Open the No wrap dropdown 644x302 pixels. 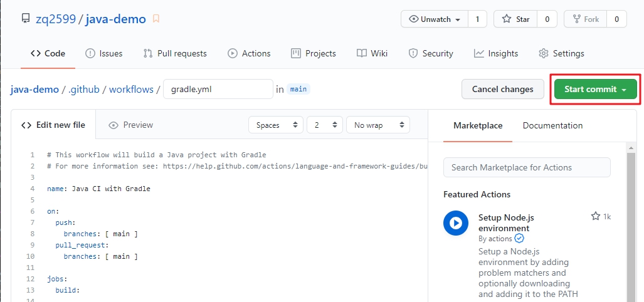(x=378, y=125)
